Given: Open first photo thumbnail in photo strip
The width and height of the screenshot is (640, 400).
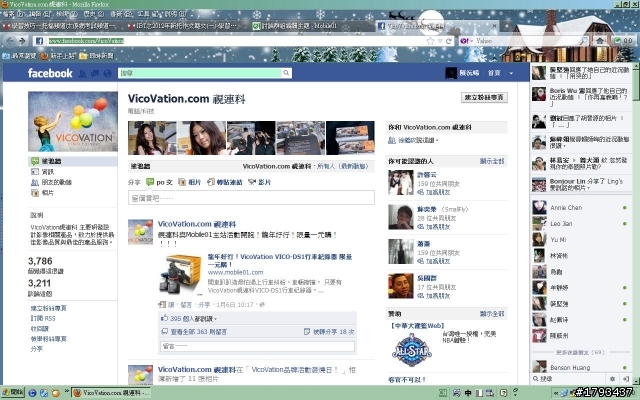Looking at the screenshot, I should pyautogui.click(x=152, y=138).
